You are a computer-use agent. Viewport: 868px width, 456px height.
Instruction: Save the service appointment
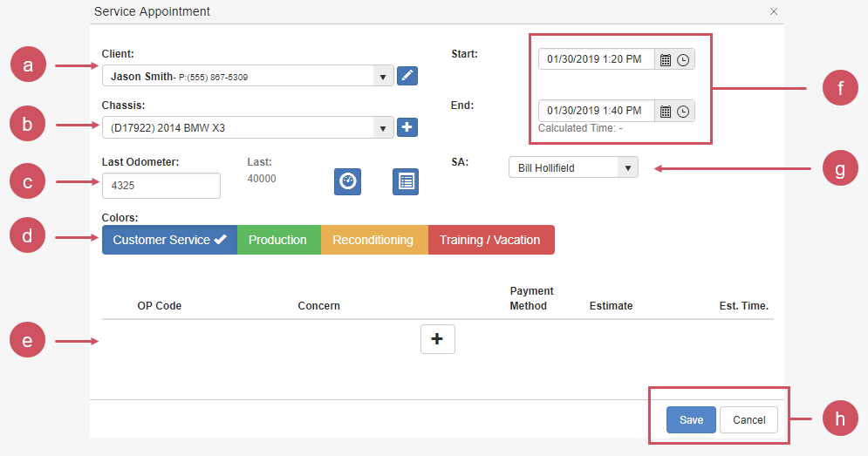[691, 419]
